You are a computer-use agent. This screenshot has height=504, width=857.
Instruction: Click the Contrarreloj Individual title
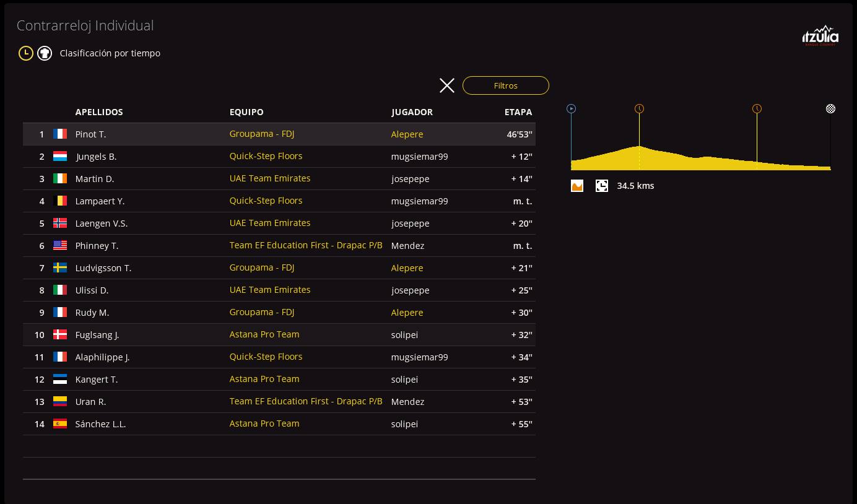point(85,26)
